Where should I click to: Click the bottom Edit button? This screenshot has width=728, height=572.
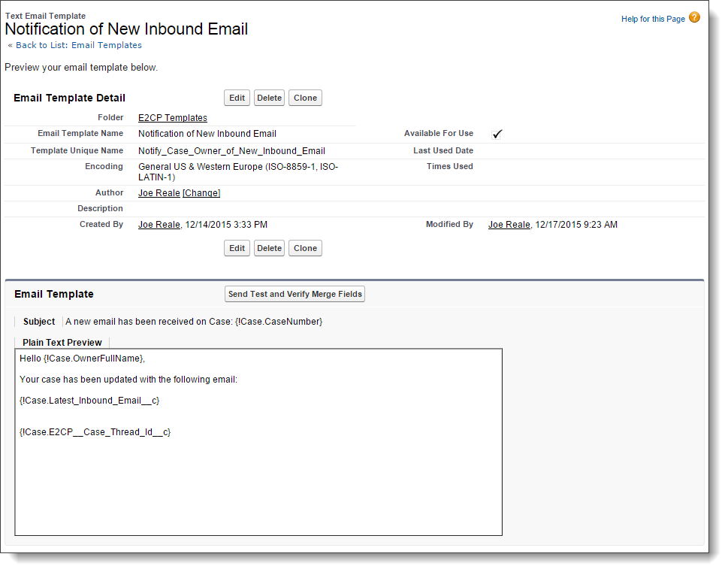[x=237, y=248]
